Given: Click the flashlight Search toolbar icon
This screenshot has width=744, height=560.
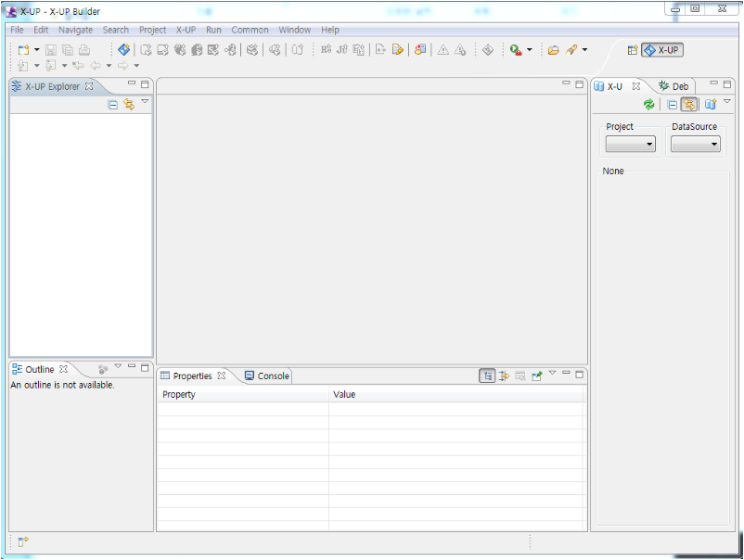Looking at the screenshot, I should tap(571, 50).
